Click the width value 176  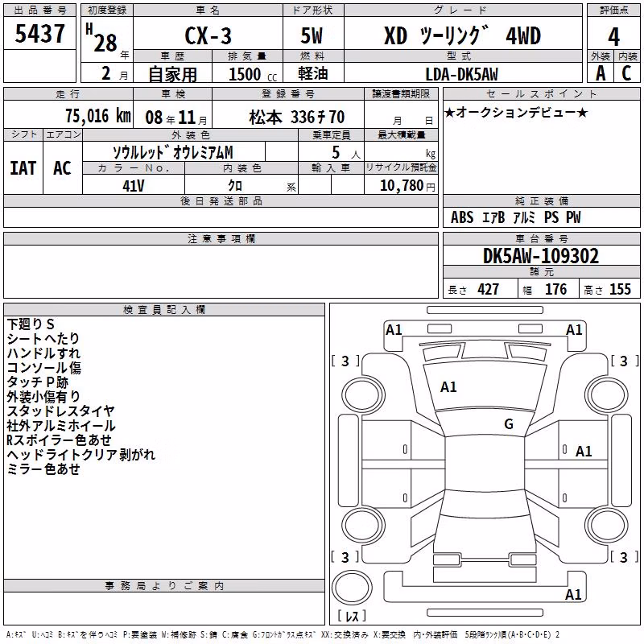click(555, 290)
